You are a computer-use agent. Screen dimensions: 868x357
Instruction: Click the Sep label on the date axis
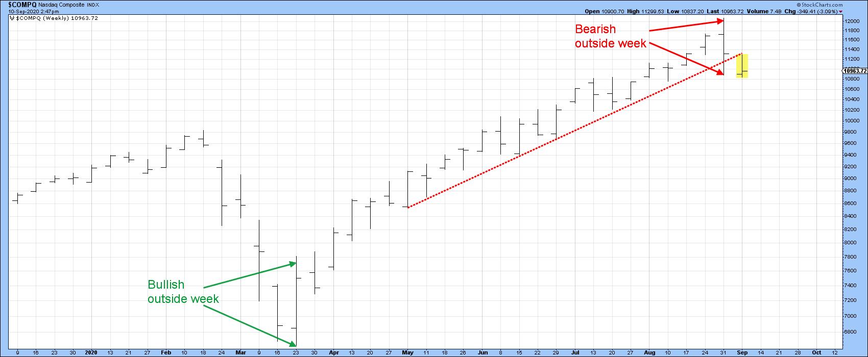[x=741, y=352]
